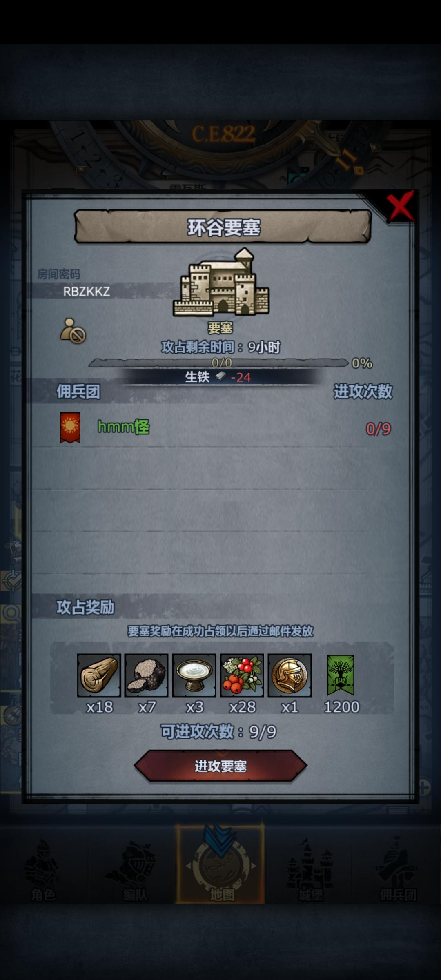Image resolution: width=441 pixels, height=980 pixels.
Task: Tap the red sun banner emblem
Action: point(70,427)
